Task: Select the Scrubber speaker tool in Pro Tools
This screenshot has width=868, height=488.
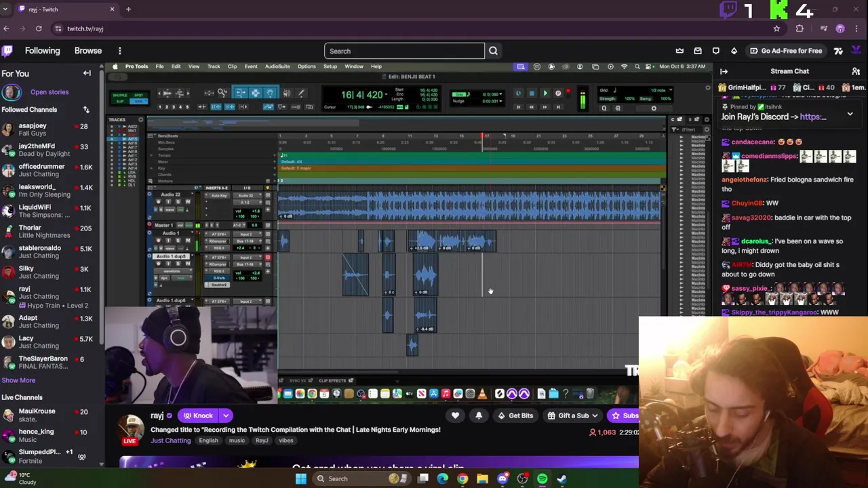Action: pyautogui.click(x=286, y=93)
